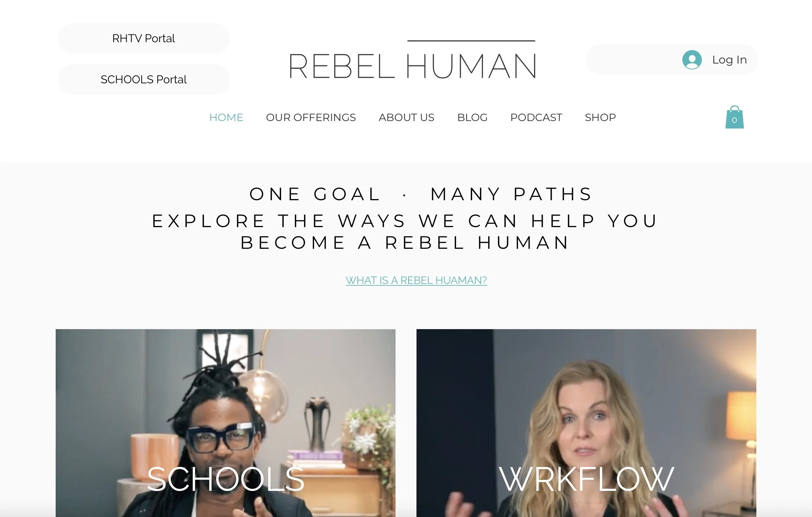Image resolution: width=812 pixels, height=517 pixels.
Task: Open the SCHOOLS Portal button
Action: 143,80
